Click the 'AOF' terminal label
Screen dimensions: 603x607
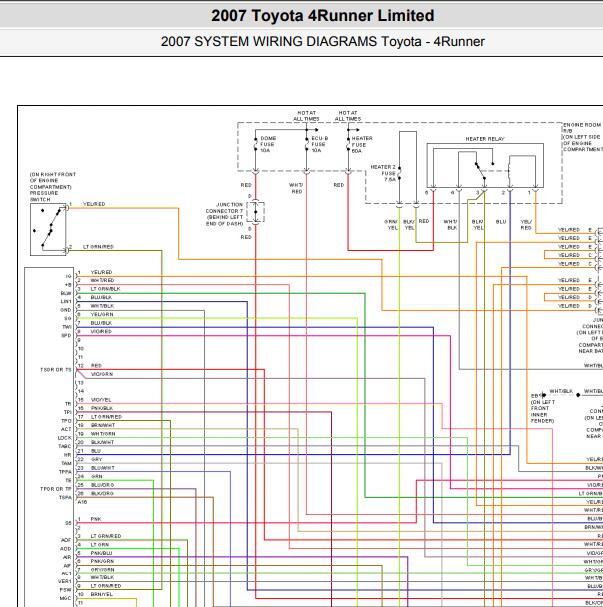66,540
